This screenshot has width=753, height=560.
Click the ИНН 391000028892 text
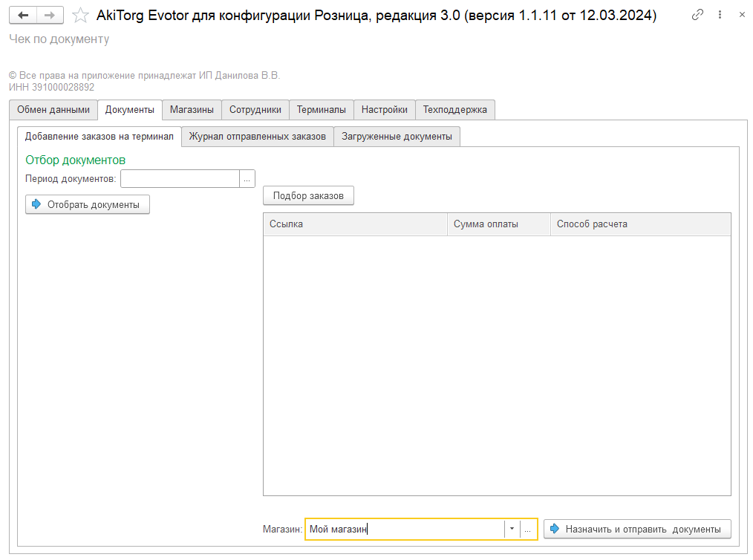(x=51, y=88)
